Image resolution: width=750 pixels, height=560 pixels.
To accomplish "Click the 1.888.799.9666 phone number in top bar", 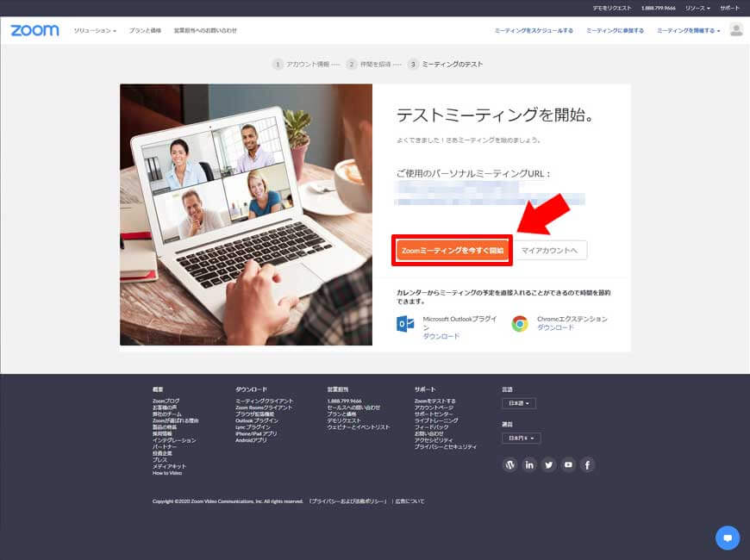I will pyautogui.click(x=659, y=8).
